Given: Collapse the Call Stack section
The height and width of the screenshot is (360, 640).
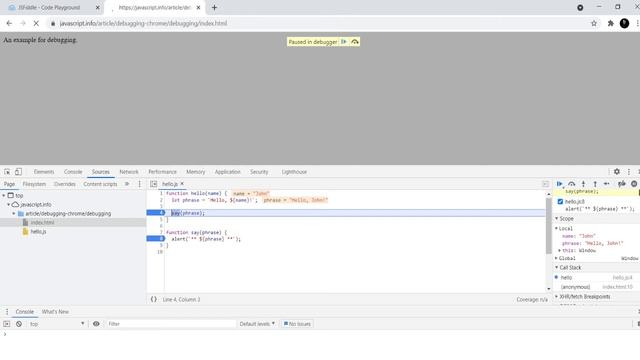Looking at the screenshot, I should point(556,267).
